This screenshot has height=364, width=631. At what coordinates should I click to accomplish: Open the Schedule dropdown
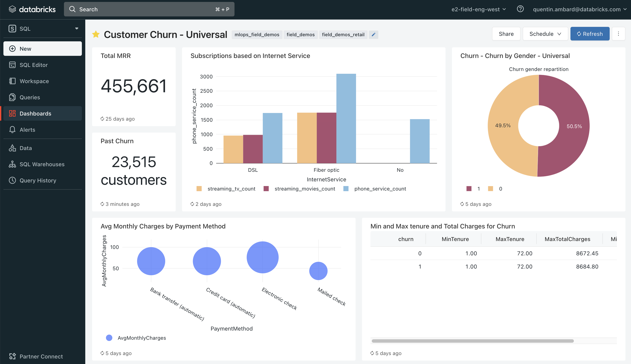coord(545,34)
